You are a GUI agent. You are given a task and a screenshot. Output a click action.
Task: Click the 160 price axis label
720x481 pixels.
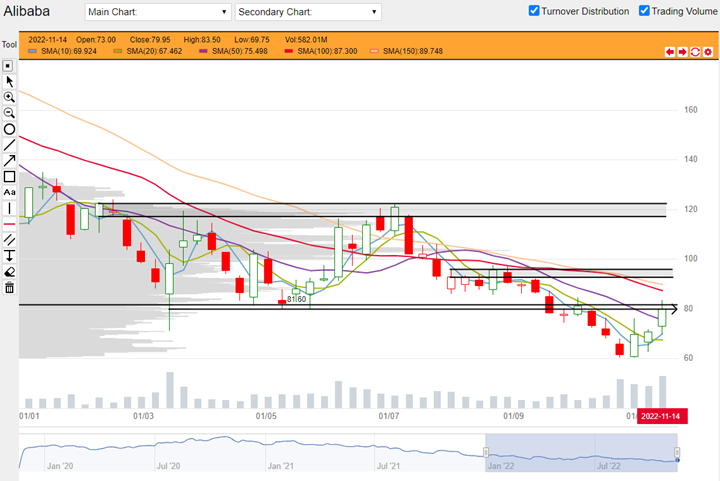click(x=691, y=110)
